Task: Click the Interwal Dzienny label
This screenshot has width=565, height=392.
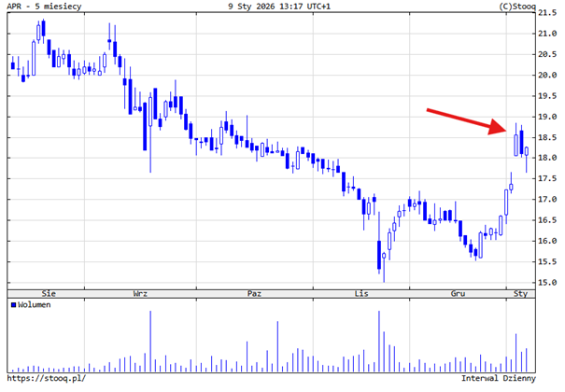Action: (498, 378)
